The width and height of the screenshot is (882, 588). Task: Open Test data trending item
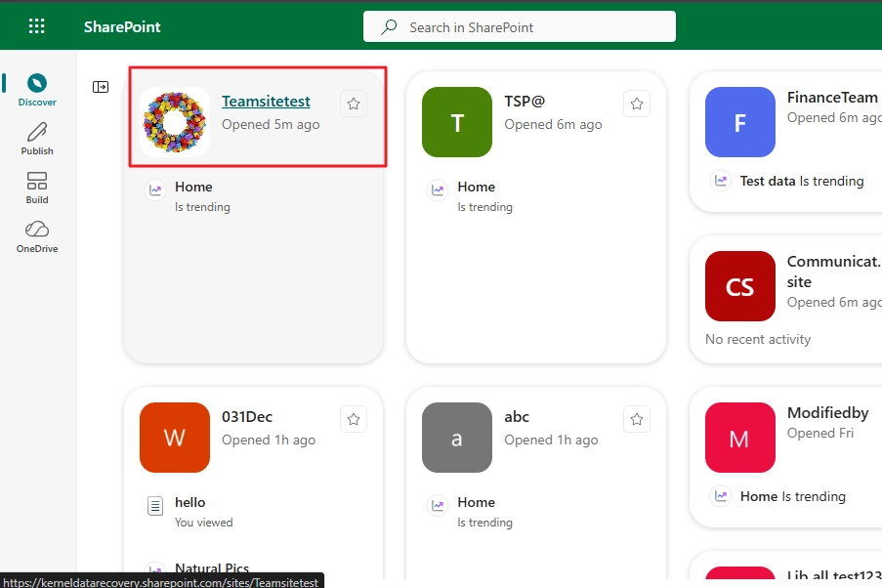[x=802, y=181]
